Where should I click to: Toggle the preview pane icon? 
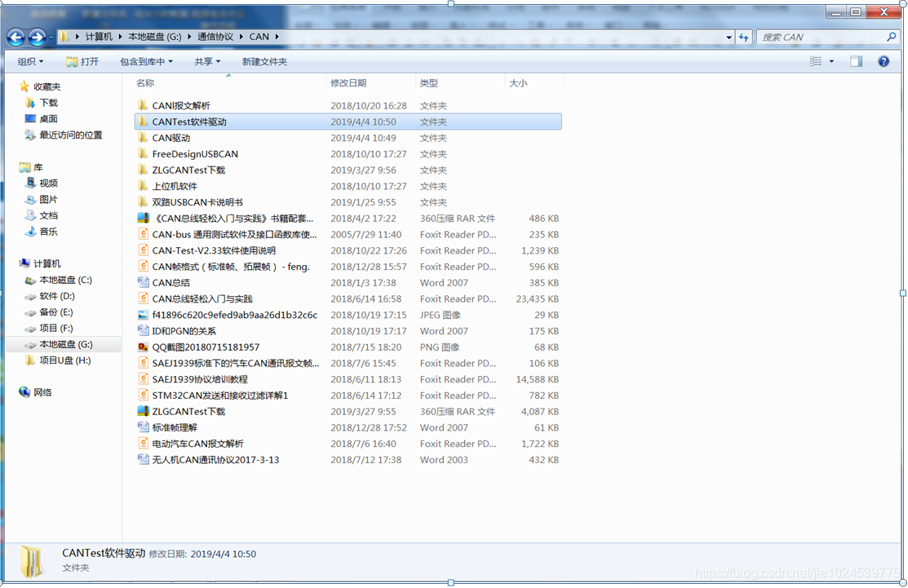[x=856, y=61]
